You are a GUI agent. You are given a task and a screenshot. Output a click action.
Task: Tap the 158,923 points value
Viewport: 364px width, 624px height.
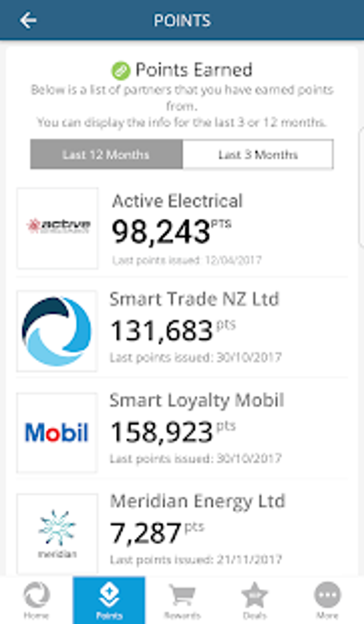point(162,432)
